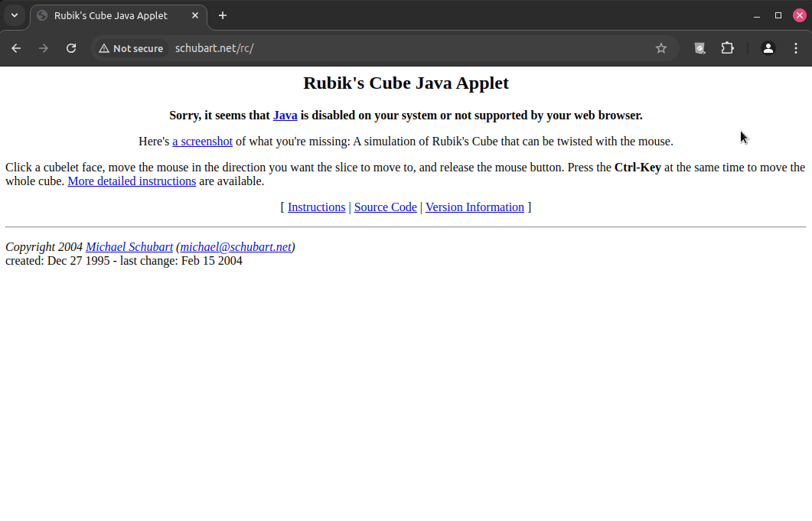The height and width of the screenshot is (521, 812).
Task: Select the Rubik's Cube Java Applet tab
Action: point(111,15)
